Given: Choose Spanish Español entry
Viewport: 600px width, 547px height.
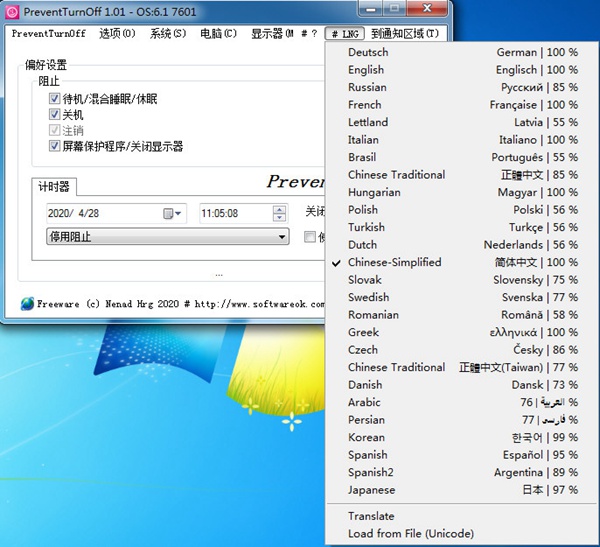Looking at the screenshot, I should point(463,455).
